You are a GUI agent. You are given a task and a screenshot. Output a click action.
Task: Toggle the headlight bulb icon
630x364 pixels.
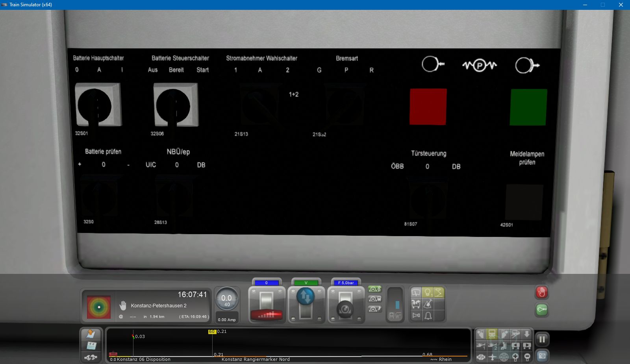coord(428,293)
